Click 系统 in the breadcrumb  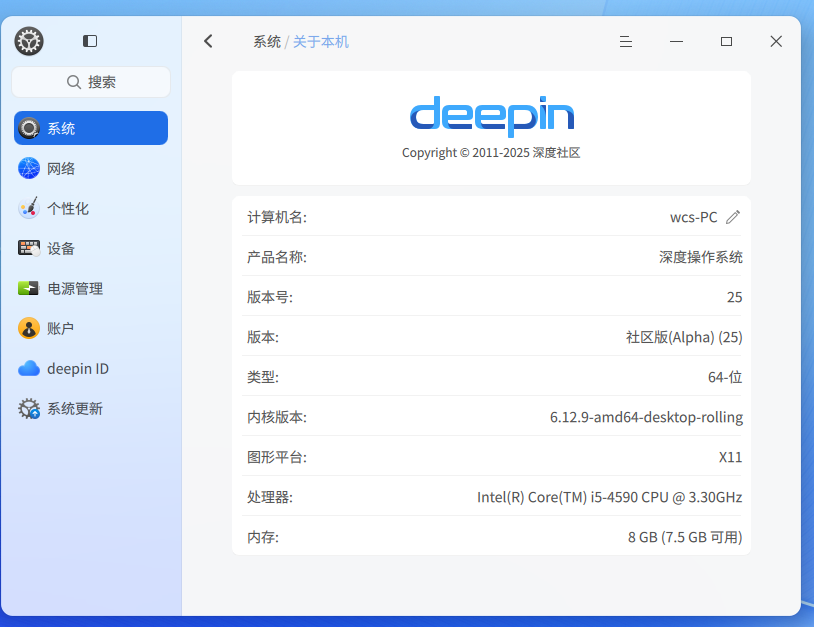coord(267,42)
